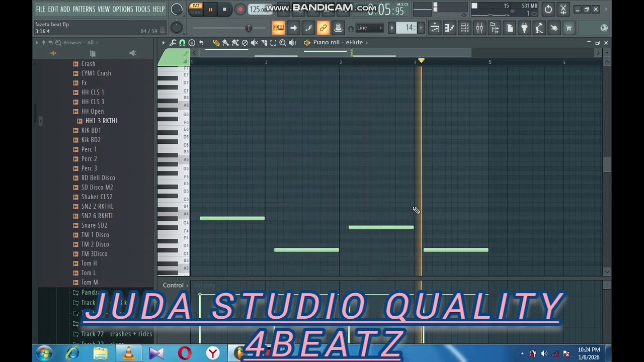
Task: Open the OPTIONS menu
Action: tap(123, 9)
